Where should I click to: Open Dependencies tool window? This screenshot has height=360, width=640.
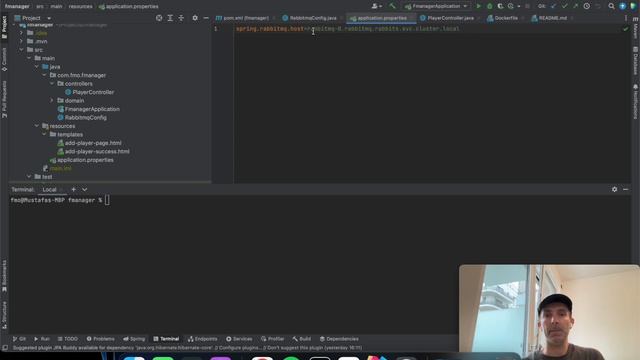coord(339,339)
